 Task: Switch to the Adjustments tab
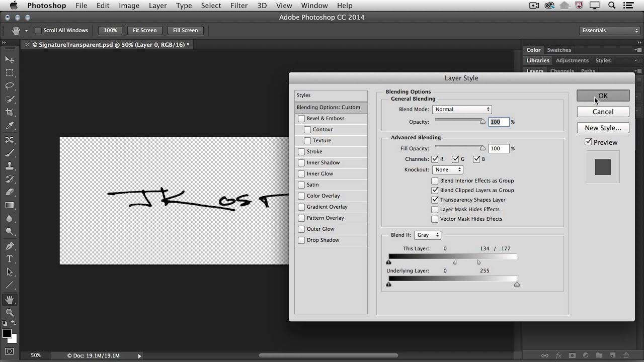coord(572,60)
